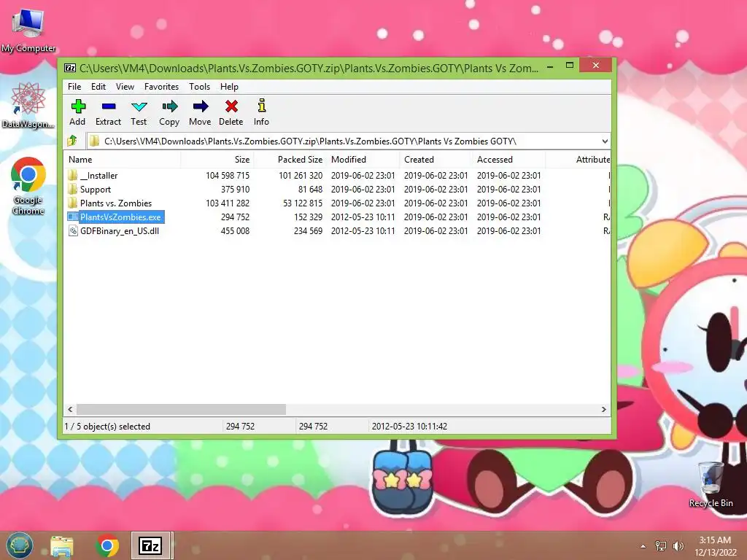Open the View menu
This screenshot has height=560, width=747.
coord(125,87)
